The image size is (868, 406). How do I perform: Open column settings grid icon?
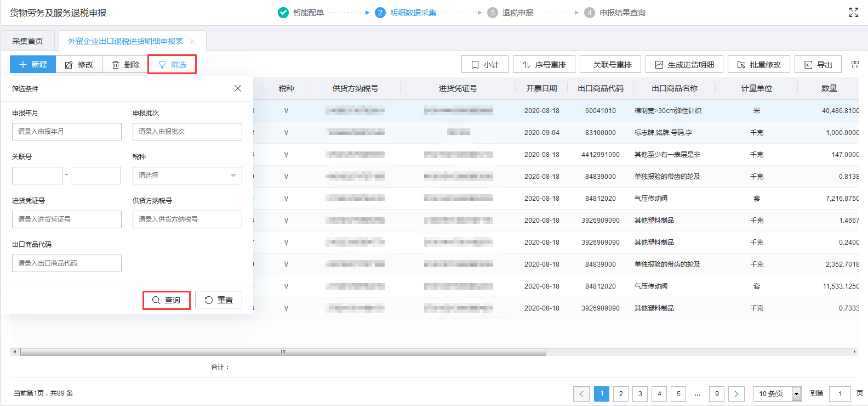point(855,65)
